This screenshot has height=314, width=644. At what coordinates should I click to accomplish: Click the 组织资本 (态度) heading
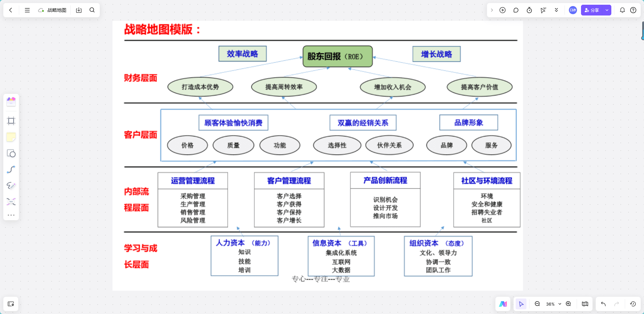point(437,243)
